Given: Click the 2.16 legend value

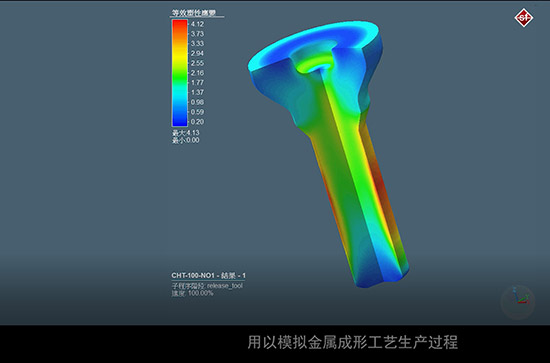Looking at the screenshot, I should point(197,73).
